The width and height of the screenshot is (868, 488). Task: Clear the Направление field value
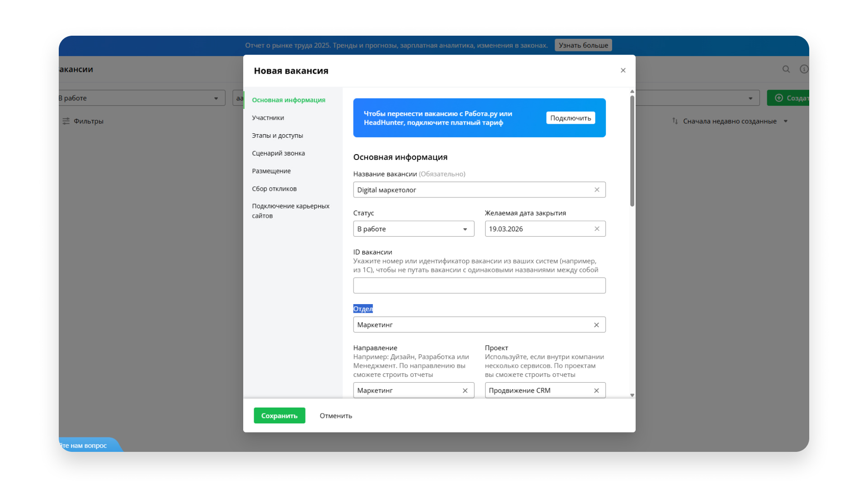[465, 390]
